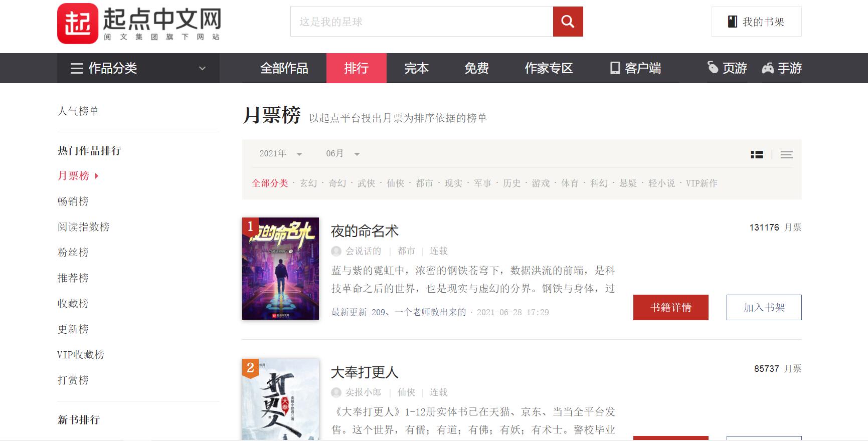Open 粉丝榜 in the sidebar
Image resolution: width=868 pixels, height=441 pixels.
[73, 253]
